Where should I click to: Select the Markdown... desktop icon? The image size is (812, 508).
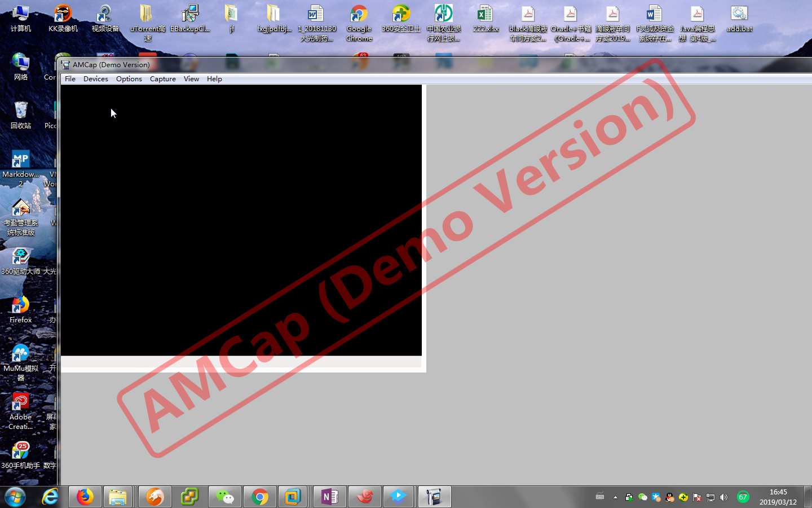pos(20,169)
